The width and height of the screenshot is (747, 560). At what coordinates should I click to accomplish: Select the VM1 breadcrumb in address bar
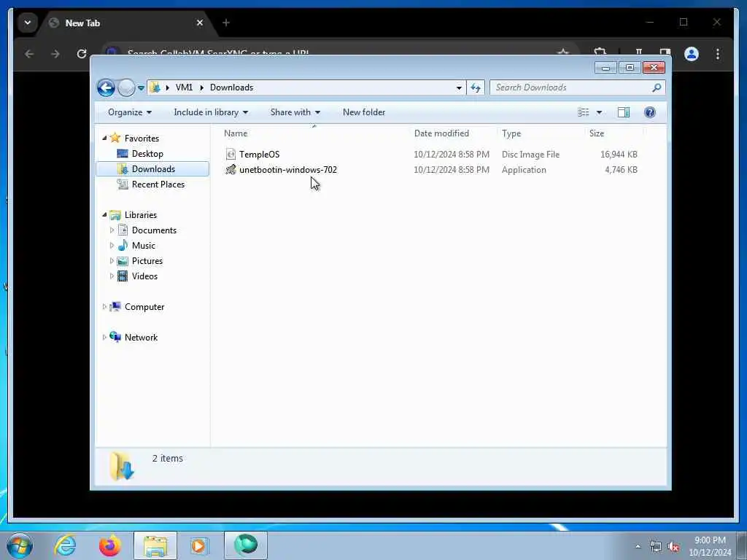184,87
